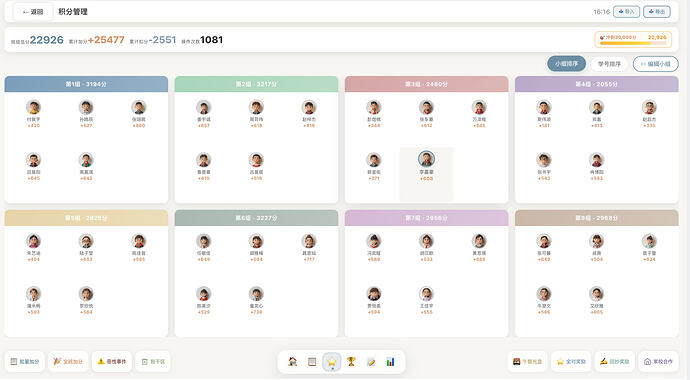
Task: Click the 家校合作 home-school button
Action: [x=658, y=362]
